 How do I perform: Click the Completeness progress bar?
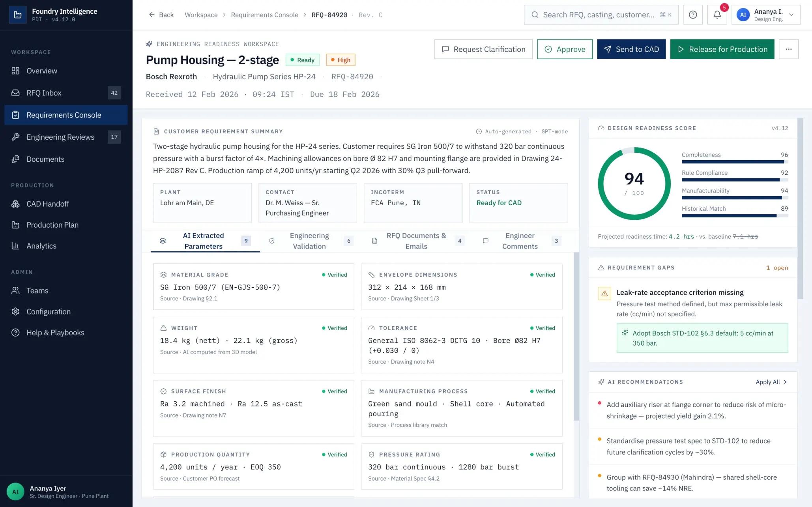click(735, 162)
